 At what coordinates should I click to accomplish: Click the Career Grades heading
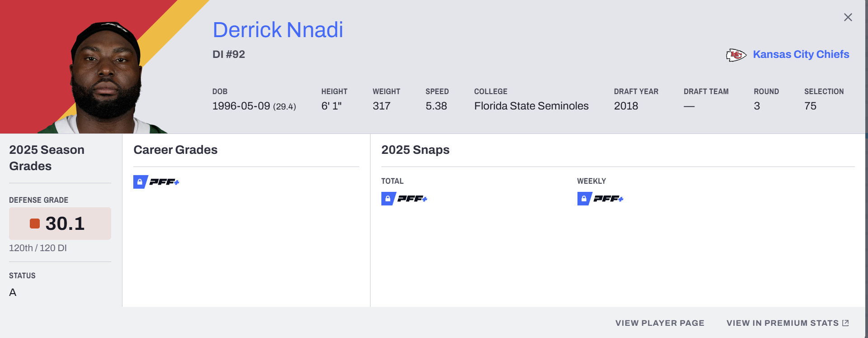[175, 150]
